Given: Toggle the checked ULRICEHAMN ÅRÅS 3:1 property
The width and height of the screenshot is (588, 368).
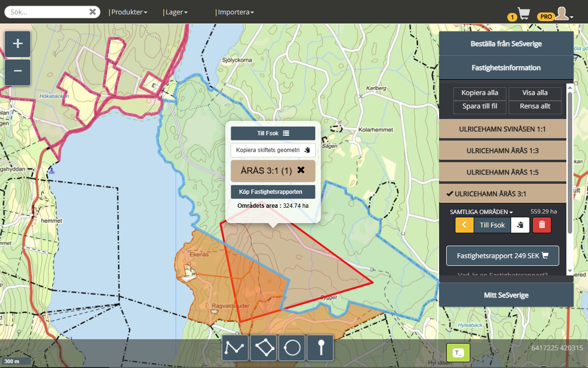Looking at the screenshot, I should point(502,194).
